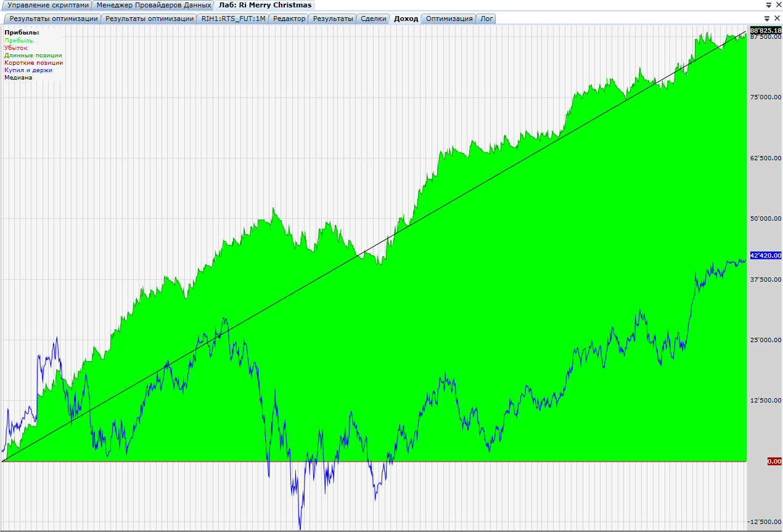
Task: Switch to the Редактор tab
Action: coord(289,18)
